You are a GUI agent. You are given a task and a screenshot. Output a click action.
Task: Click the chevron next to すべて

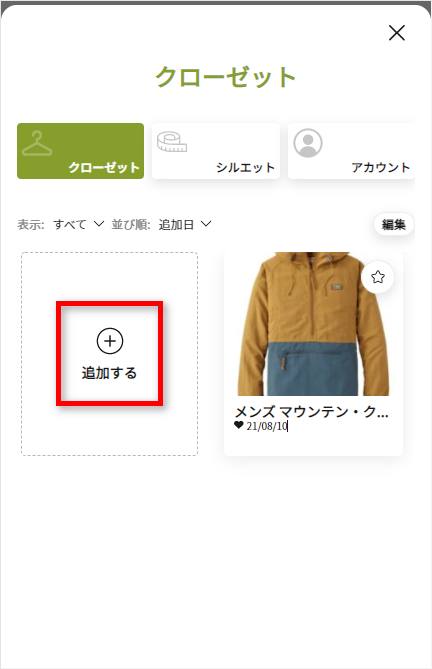(99, 224)
